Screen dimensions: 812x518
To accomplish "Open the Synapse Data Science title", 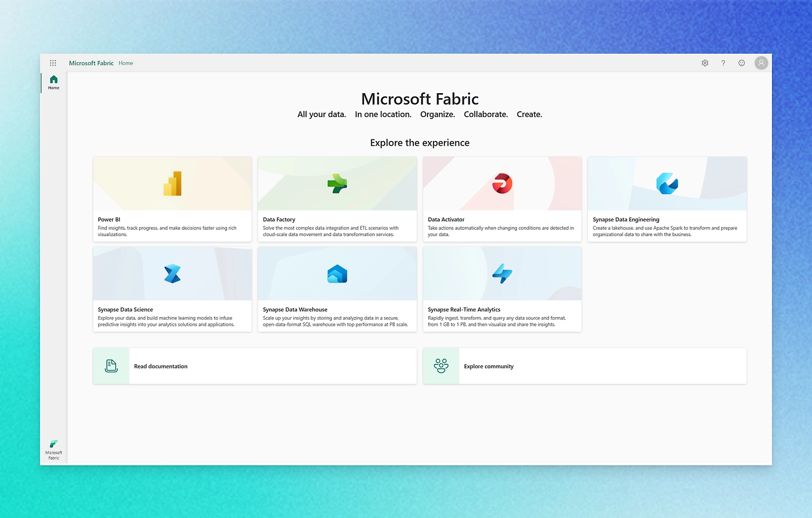I will (125, 310).
